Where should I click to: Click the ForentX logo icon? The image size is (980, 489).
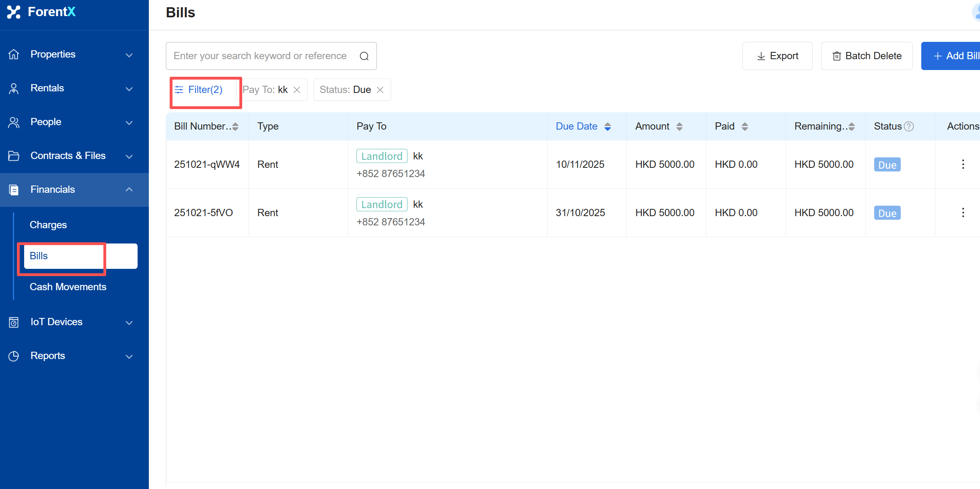point(14,12)
